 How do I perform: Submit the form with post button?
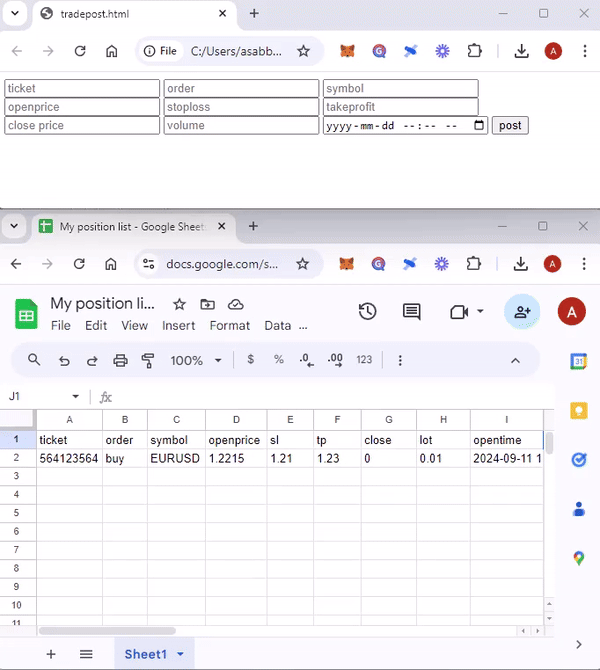[x=510, y=125]
